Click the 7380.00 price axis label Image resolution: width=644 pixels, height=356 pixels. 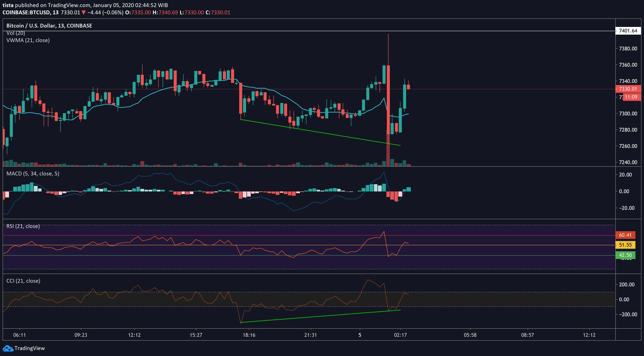pyautogui.click(x=628, y=49)
